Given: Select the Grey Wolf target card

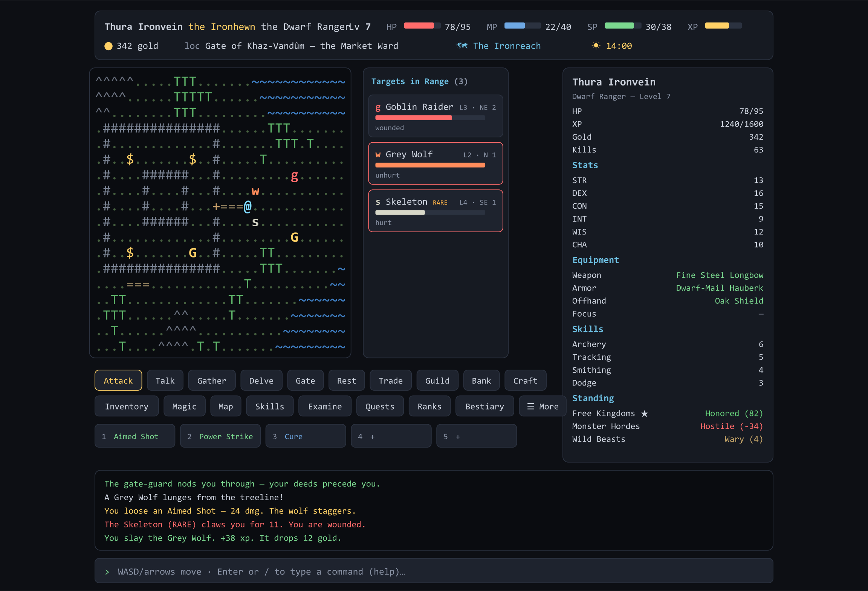Looking at the screenshot, I should (436, 163).
